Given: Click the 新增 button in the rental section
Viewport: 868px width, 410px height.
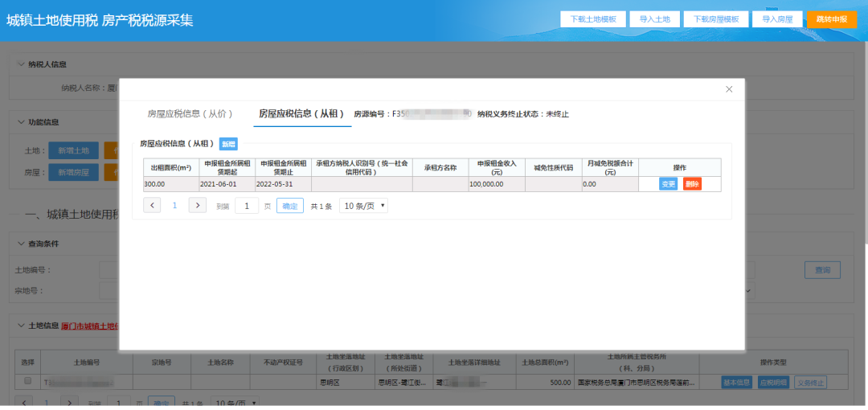Looking at the screenshot, I should pos(229,143).
